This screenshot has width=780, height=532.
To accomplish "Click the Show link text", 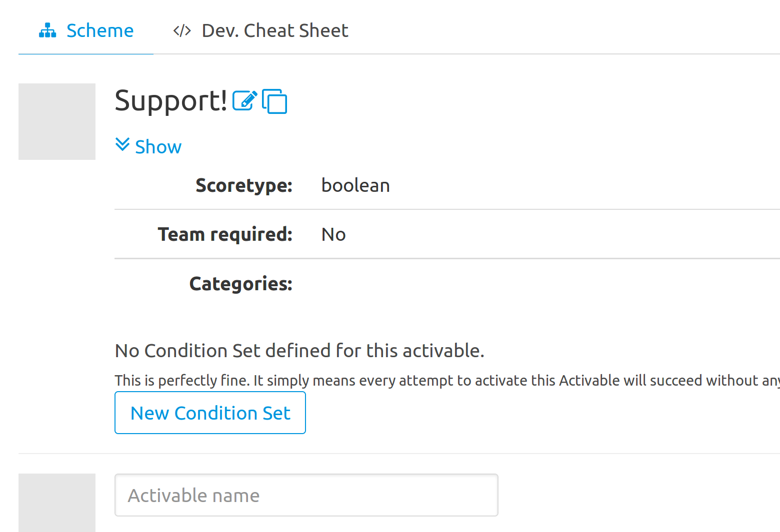I will [x=158, y=147].
